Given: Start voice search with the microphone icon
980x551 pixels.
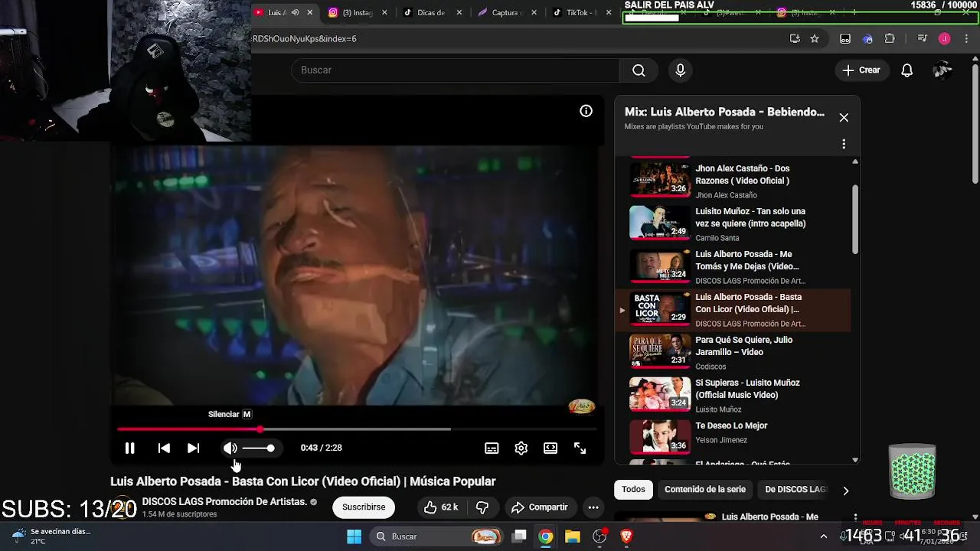Looking at the screenshot, I should pos(680,70).
